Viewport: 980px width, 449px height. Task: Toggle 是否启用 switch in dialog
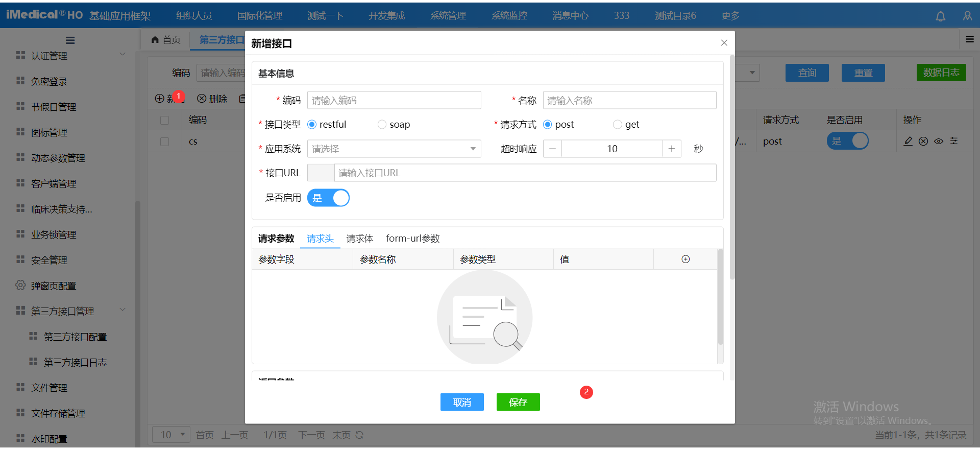(x=328, y=198)
